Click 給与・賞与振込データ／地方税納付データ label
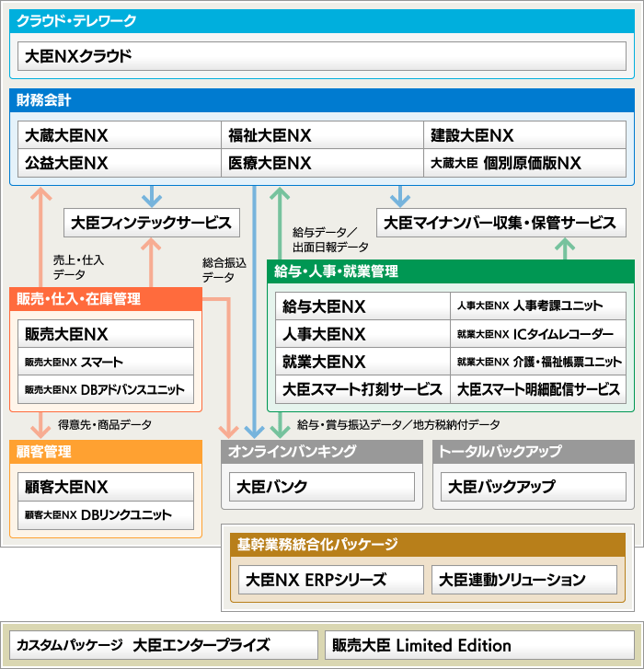 coord(398,424)
